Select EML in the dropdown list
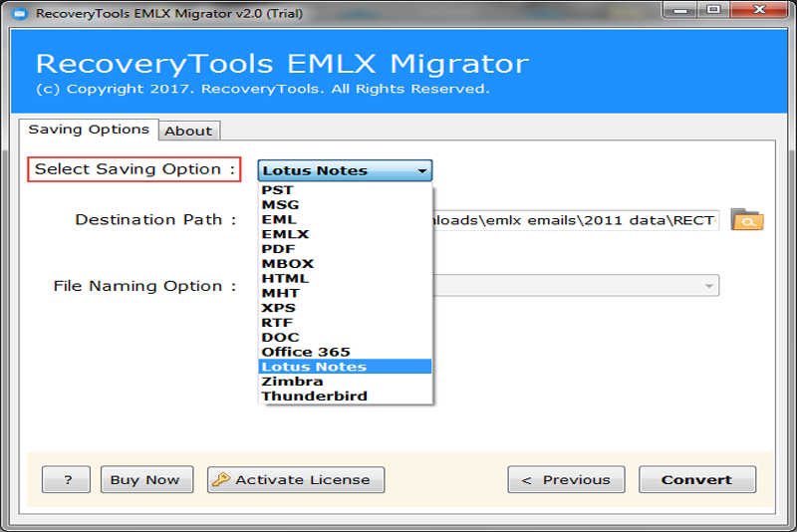The width and height of the screenshot is (797, 532). pyautogui.click(x=345, y=219)
